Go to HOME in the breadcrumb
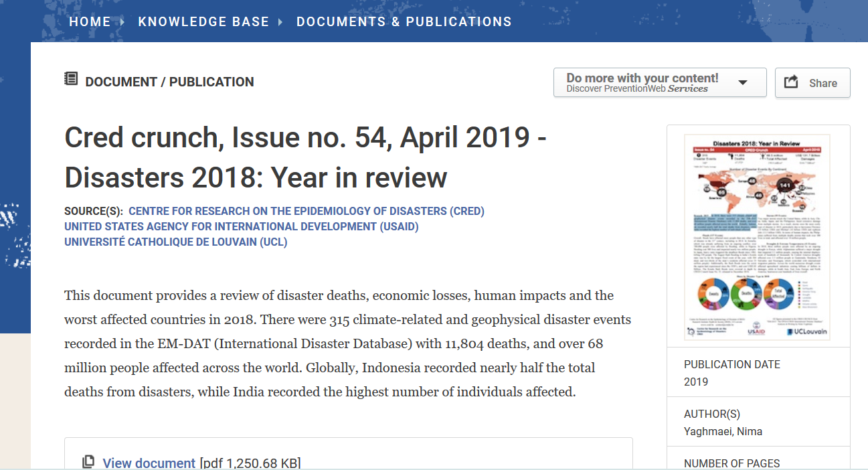The height and width of the screenshot is (470, 868). [90, 21]
